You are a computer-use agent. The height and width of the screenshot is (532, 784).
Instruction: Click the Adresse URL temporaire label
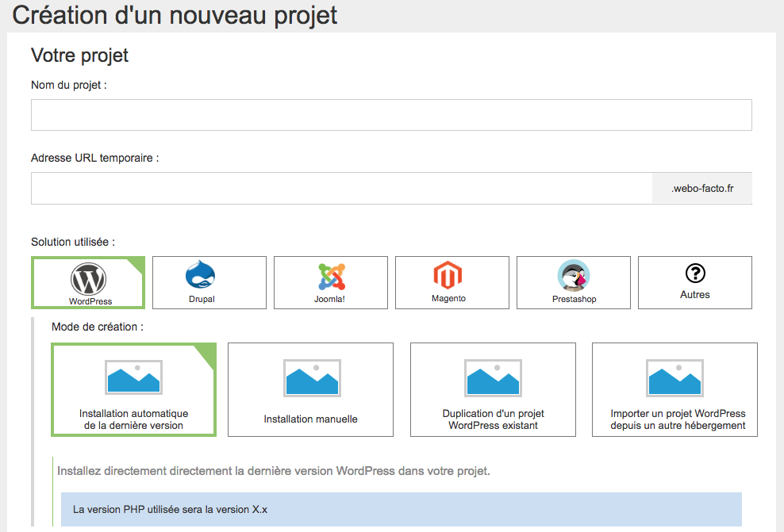coord(95,158)
